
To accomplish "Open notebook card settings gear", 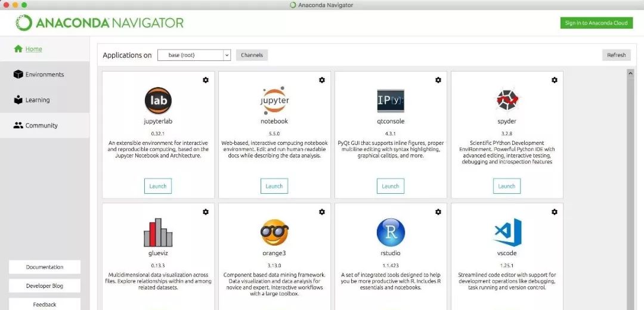I will tap(322, 80).
